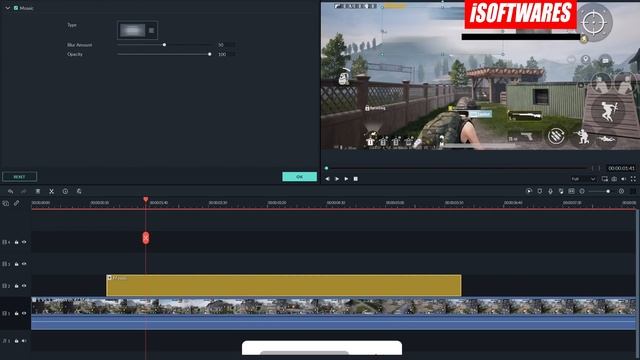The height and width of the screenshot is (360, 640).
Task: Select the Split scissors tool in toolbar
Action: (x=51, y=191)
